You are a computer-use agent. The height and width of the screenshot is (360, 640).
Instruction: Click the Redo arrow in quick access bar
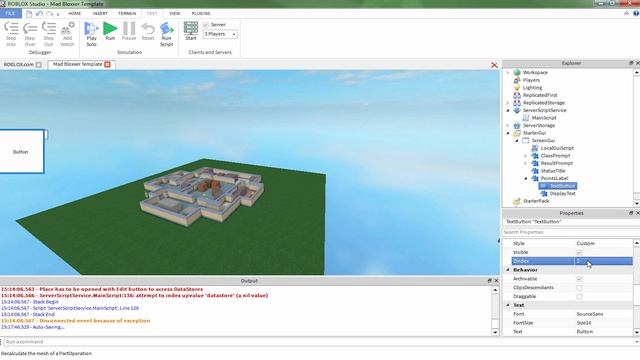[49, 13]
